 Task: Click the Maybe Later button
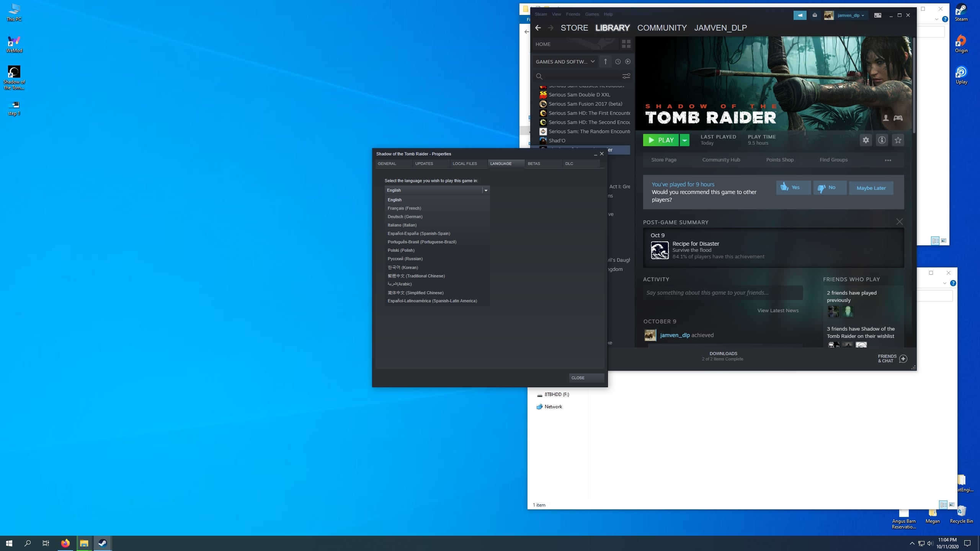pos(871,188)
